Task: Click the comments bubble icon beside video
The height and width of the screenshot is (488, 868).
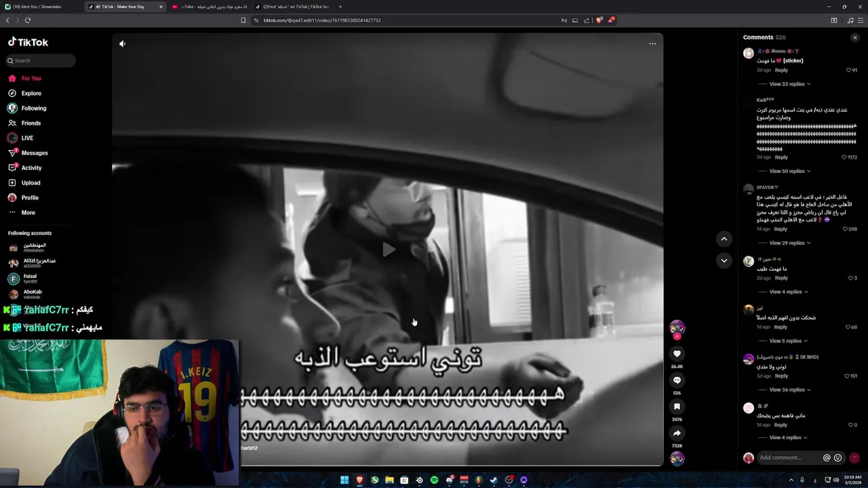Action: pyautogui.click(x=677, y=380)
